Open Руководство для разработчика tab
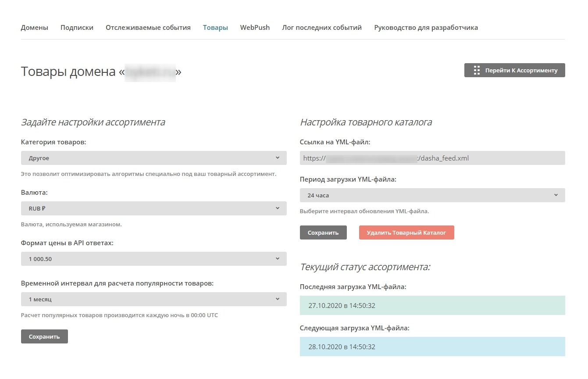Viewport: 588px width, 379px height. click(426, 28)
